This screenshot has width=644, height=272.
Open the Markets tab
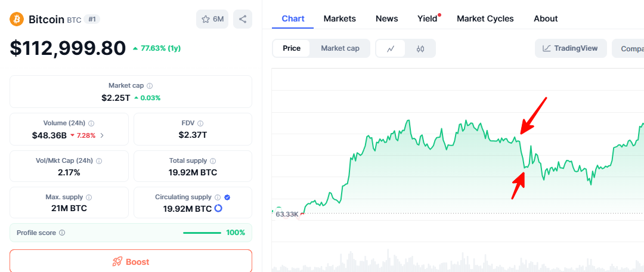339,18
